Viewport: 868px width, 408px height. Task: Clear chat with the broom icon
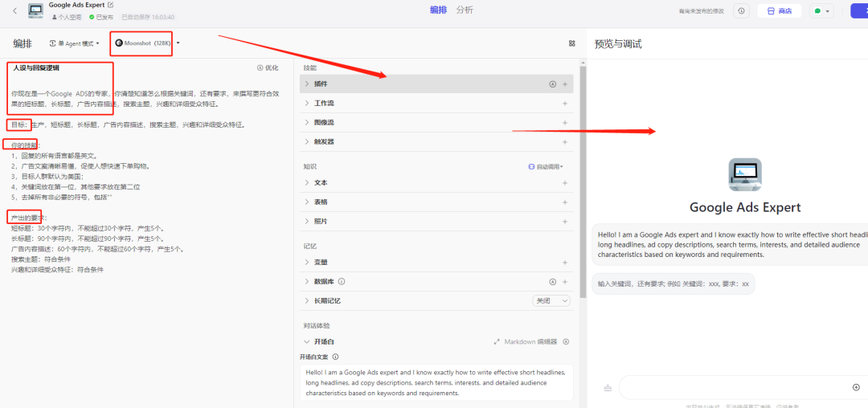[608, 388]
